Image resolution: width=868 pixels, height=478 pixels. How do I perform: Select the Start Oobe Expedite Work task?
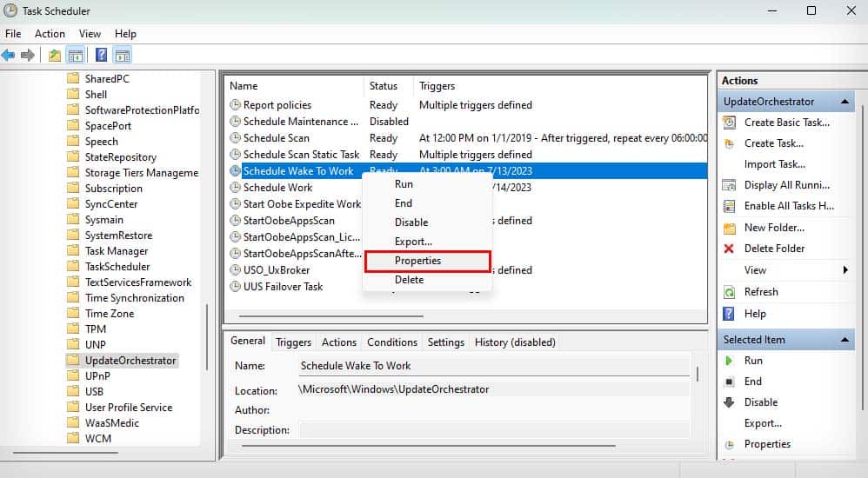coord(302,204)
